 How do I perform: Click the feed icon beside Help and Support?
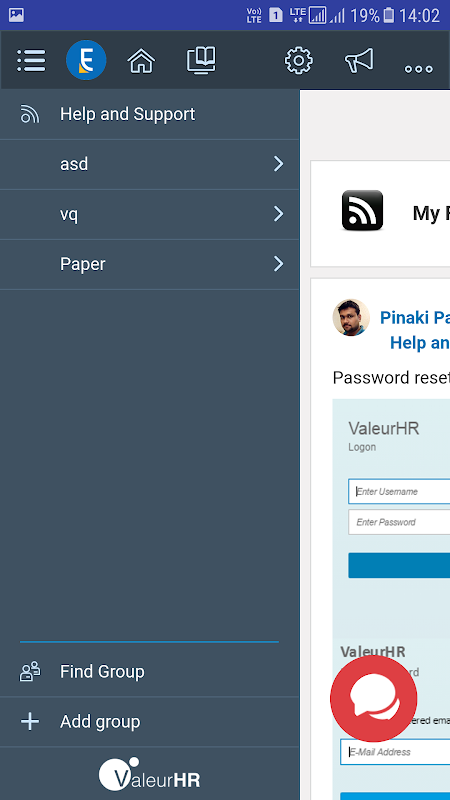[x=30, y=114]
